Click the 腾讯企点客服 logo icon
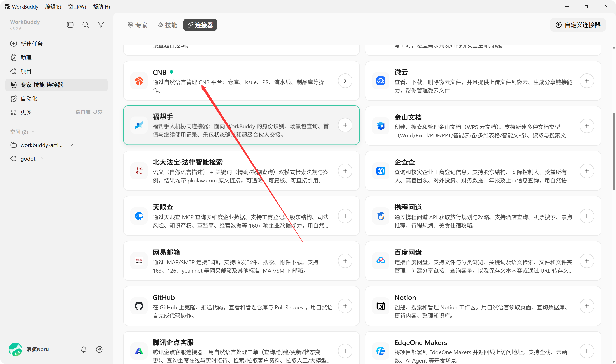616x364 pixels. click(x=139, y=351)
